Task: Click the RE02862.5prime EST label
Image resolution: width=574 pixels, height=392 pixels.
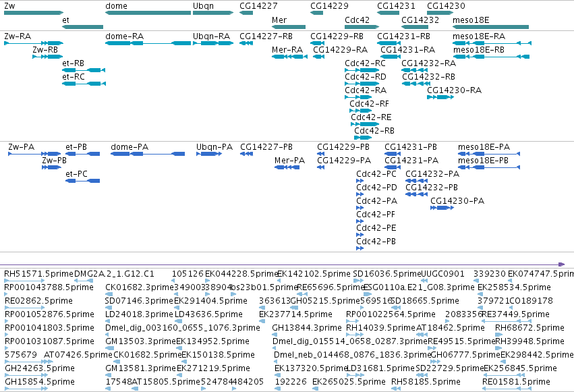Action: tap(38, 301)
